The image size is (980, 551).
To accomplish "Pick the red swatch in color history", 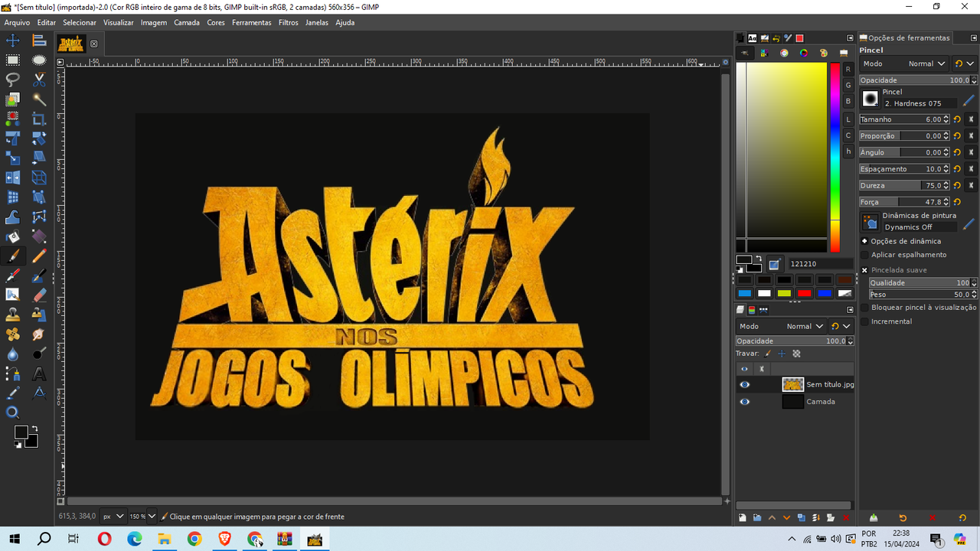I will click(x=805, y=293).
